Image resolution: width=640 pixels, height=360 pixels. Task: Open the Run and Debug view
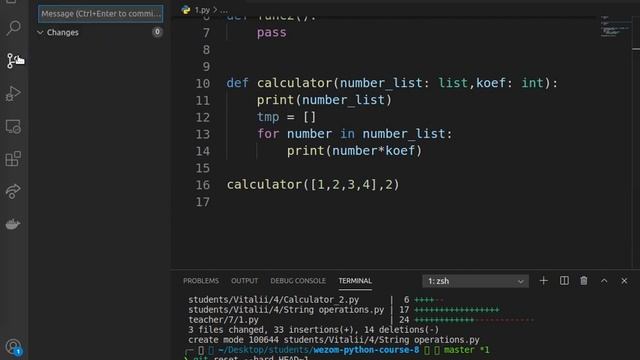pyautogui.click(x=13, y=93)
